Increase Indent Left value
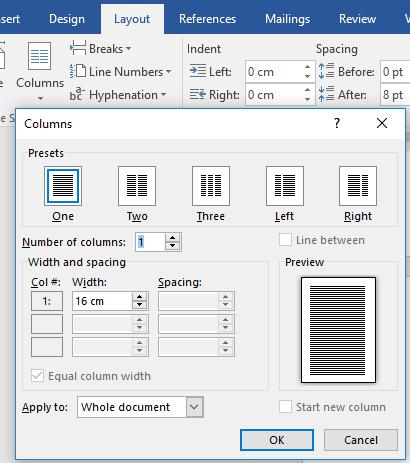The image size is (410, 463). tap(307, 67)
